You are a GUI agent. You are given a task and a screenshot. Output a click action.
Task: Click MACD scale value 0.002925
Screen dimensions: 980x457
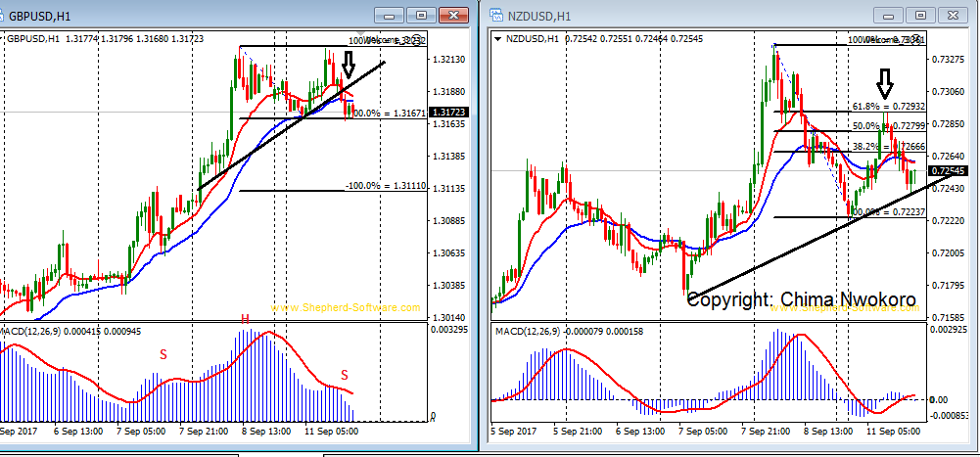click(x=948, y=328)
